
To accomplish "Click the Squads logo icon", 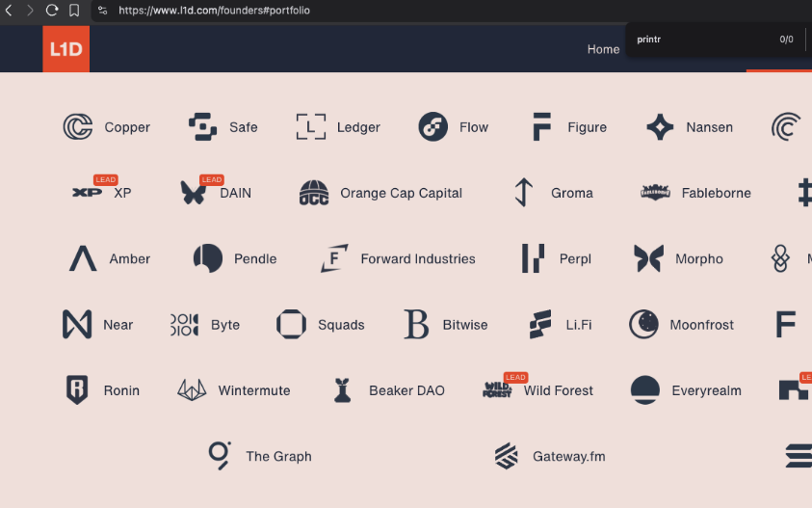I will pos(291,325).
